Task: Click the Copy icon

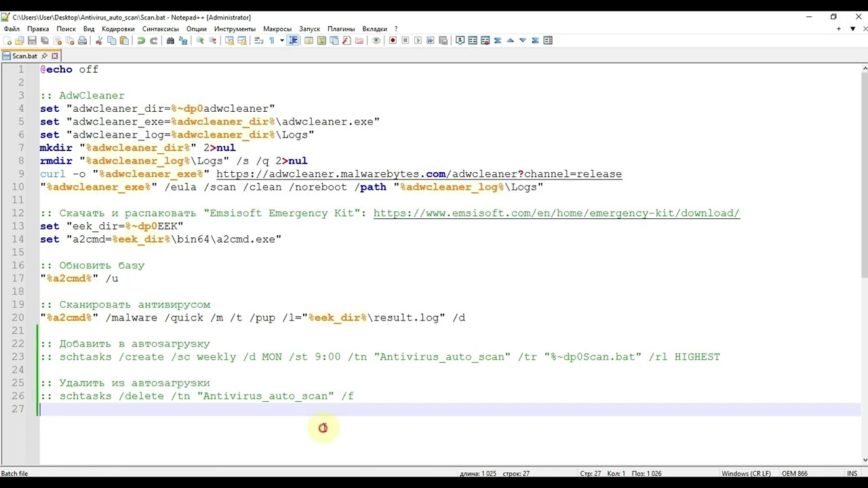Action: [111, 41]
